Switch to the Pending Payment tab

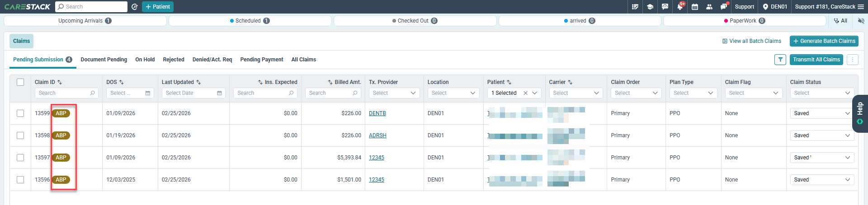pyautogui.click(x=262, y=60)
